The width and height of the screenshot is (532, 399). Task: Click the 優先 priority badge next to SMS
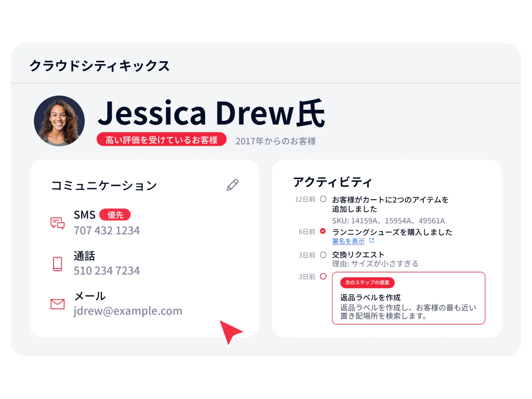[x=115, y=214]
